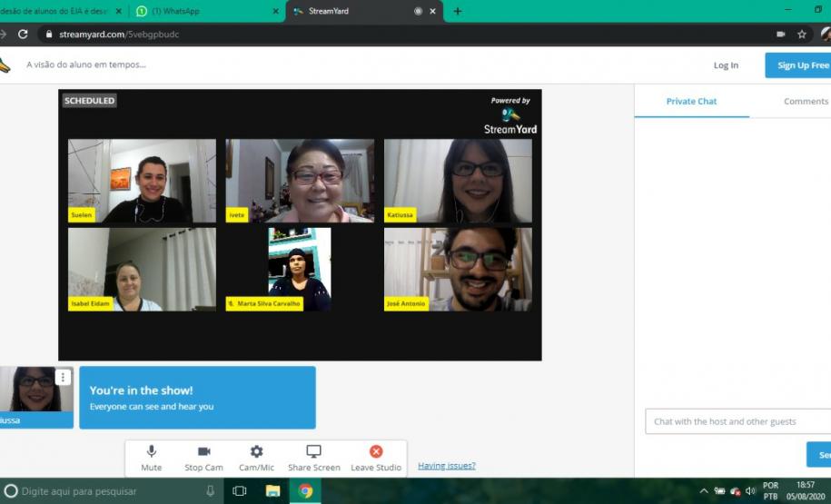This screenshot has height=504, width=831.
Task: Switch to the Comments tab
Action: (806, 101)
